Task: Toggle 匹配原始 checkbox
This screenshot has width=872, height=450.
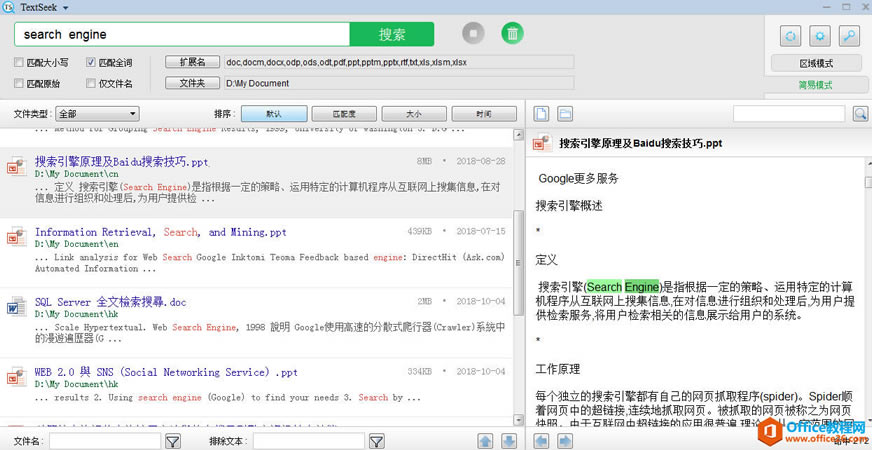Action: coord(19,84)
